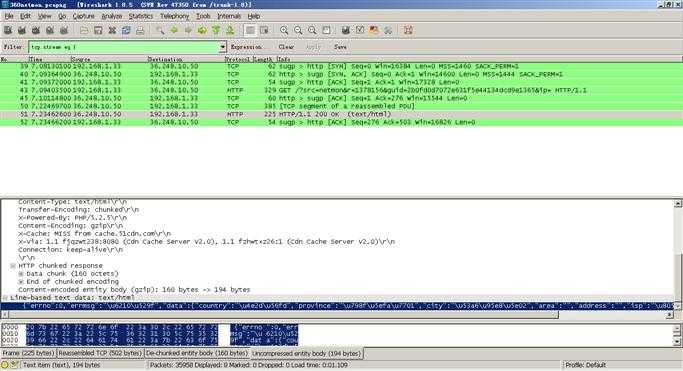
Task: Open the File menu
Action: tap(9, 16)
